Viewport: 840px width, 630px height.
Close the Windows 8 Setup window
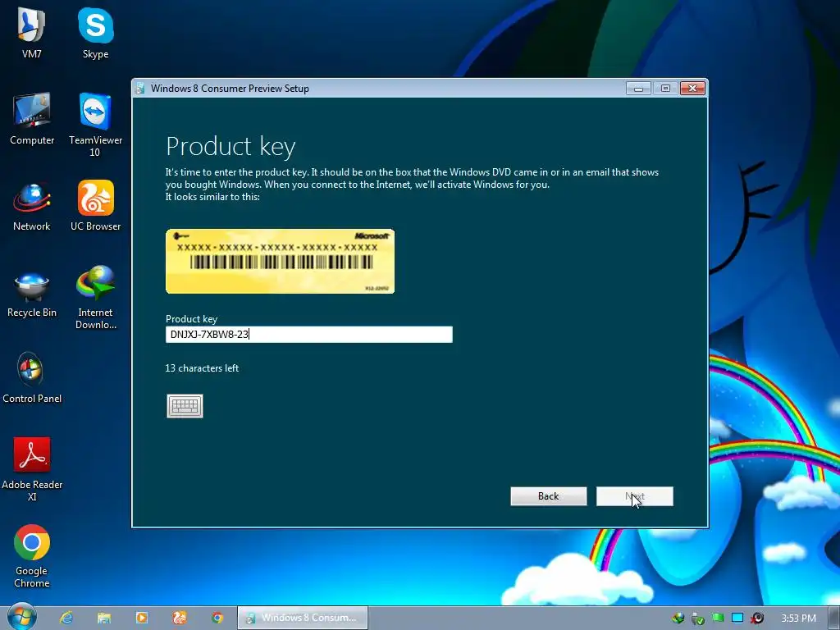(x=692, y=89)
